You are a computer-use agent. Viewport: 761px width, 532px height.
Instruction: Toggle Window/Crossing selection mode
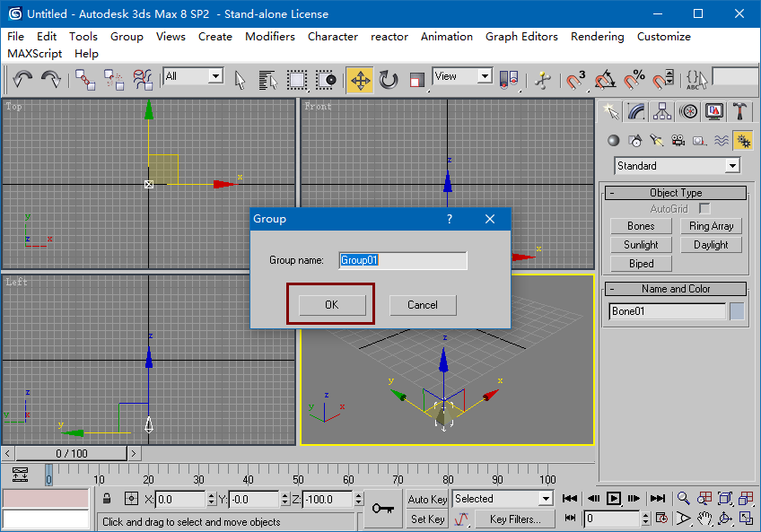pyautogui.click(x=325, y=80)
